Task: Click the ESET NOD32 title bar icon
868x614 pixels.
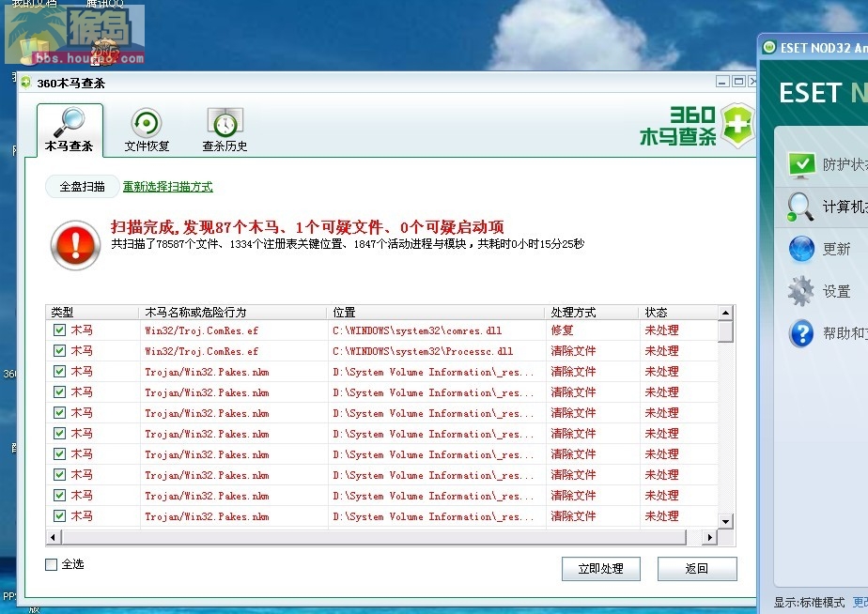Action: pyautogui.click(x=769, y=48)
